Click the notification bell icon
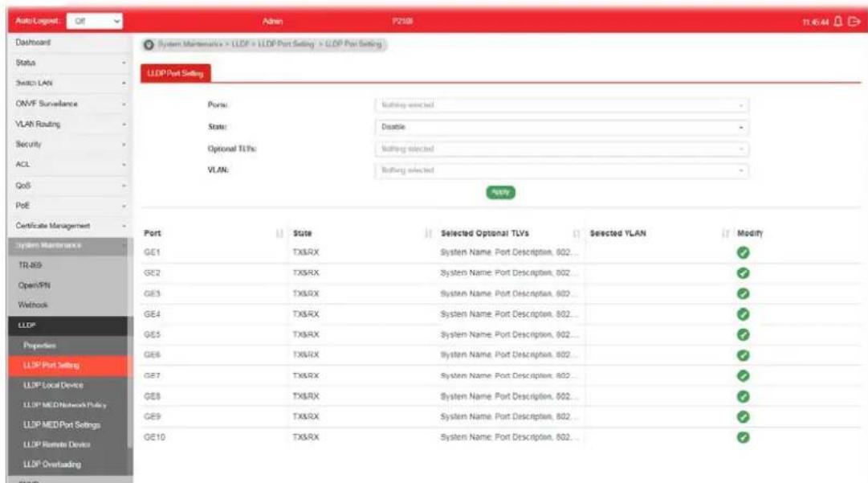Image resolution: width=868 pixels, height=483 pixels. pyautogui.click(x=838, y=21)
